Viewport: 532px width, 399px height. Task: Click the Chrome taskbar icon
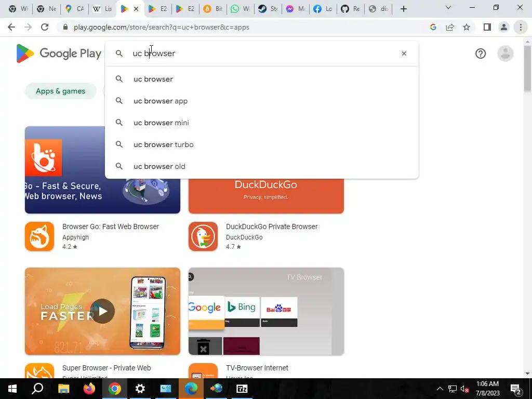pyautogui.click(x=115, y=389)
